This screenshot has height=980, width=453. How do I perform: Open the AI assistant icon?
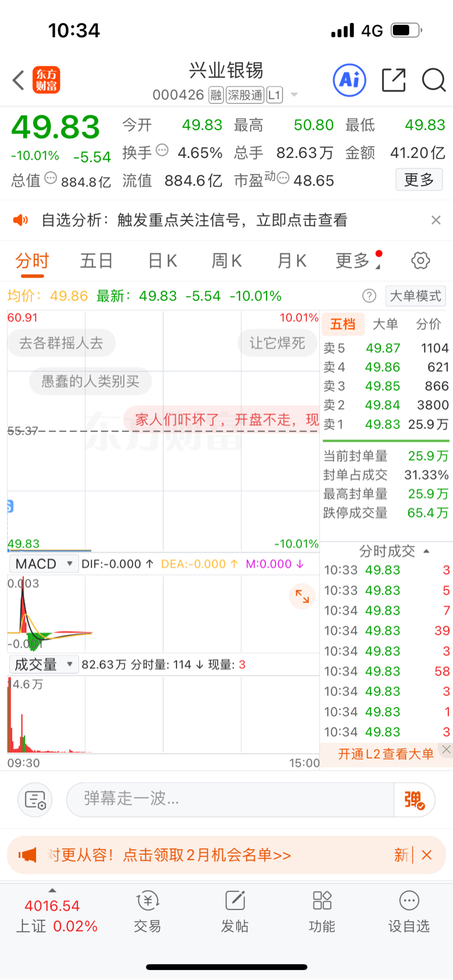tap(350, 80)
